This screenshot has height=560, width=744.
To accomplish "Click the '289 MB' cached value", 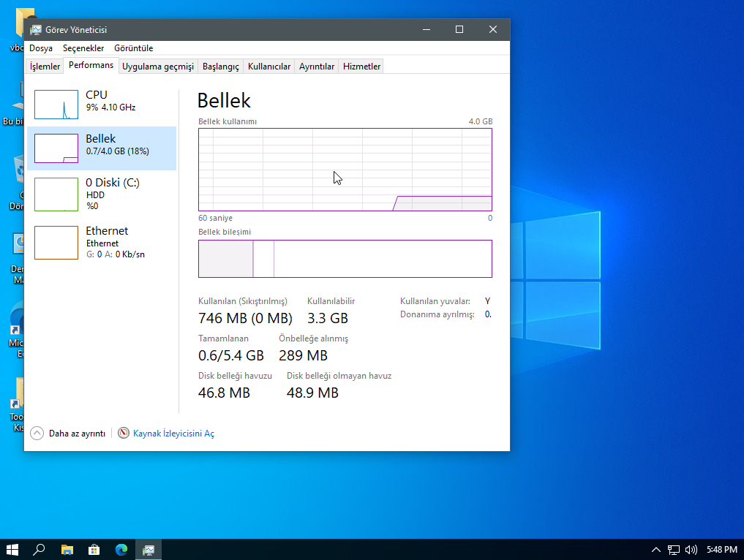I will pyautogui.click(x=303, y=355).
